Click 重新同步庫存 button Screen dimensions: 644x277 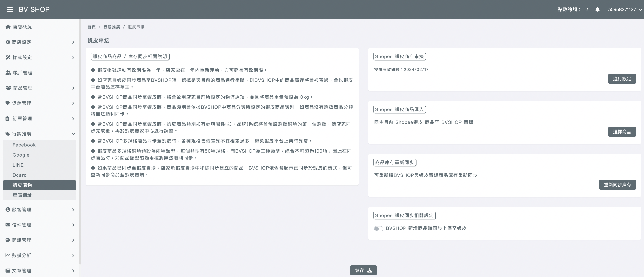tap(617, 185)
